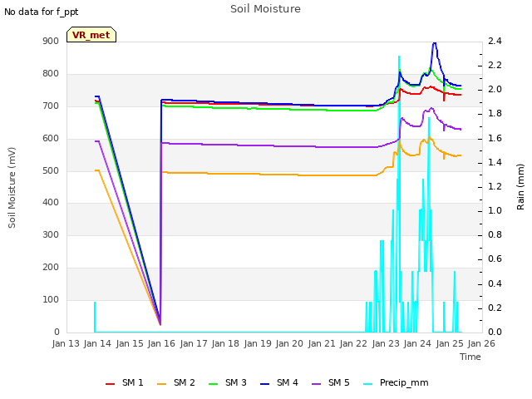This screenshot has width=532, height=399.
Task: Click the Jan 22 x-axis tick label
Action: pyautogui.click(x=353, y=343)
